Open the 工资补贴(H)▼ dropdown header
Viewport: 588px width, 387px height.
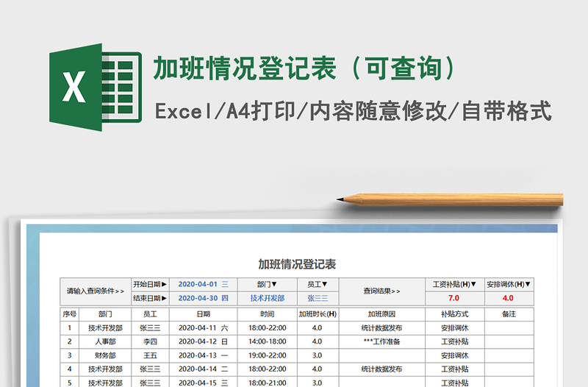pyautogui.click(x=454, y=284)
